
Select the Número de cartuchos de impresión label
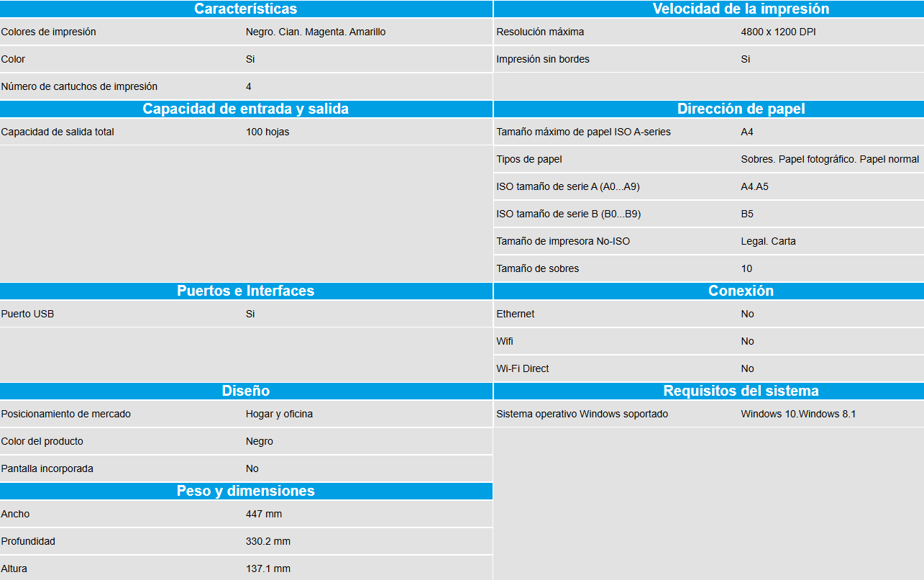pyautogui.click(x=79, y=86)
